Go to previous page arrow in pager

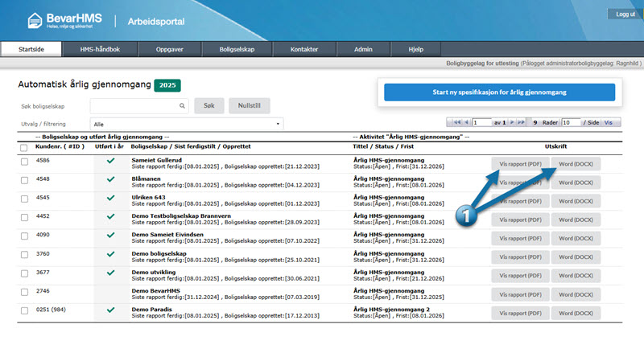tap(467, 123)
